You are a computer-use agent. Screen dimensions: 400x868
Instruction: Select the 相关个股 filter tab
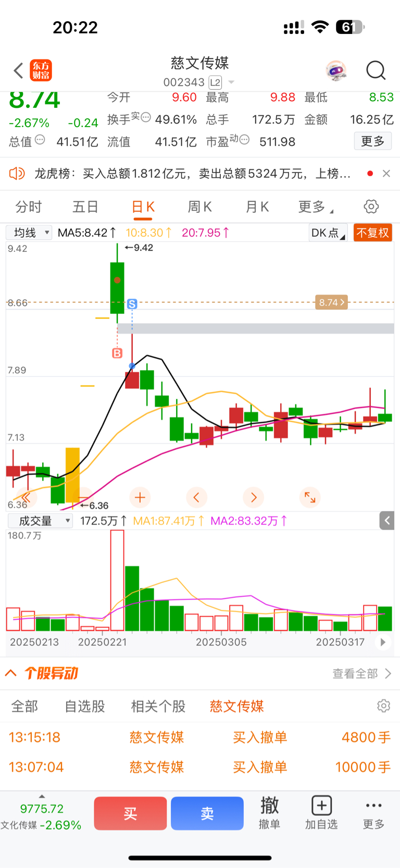click(158, 706)
